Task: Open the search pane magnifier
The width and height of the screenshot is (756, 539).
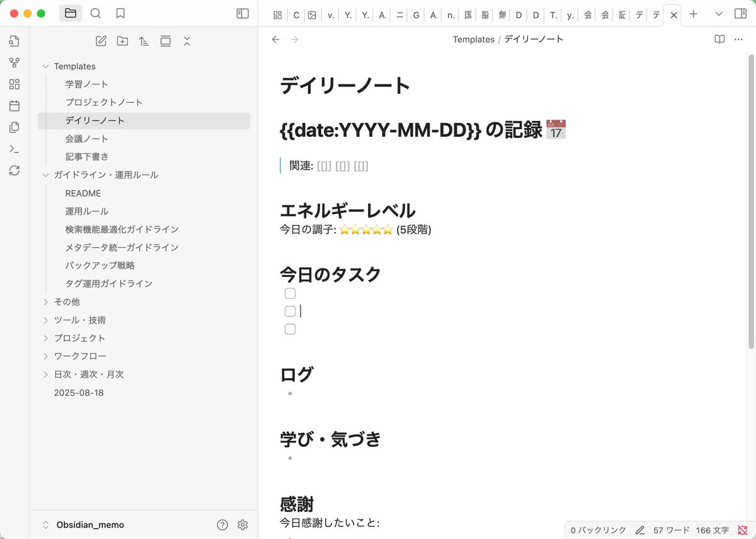Action: [x=95, y=13]
